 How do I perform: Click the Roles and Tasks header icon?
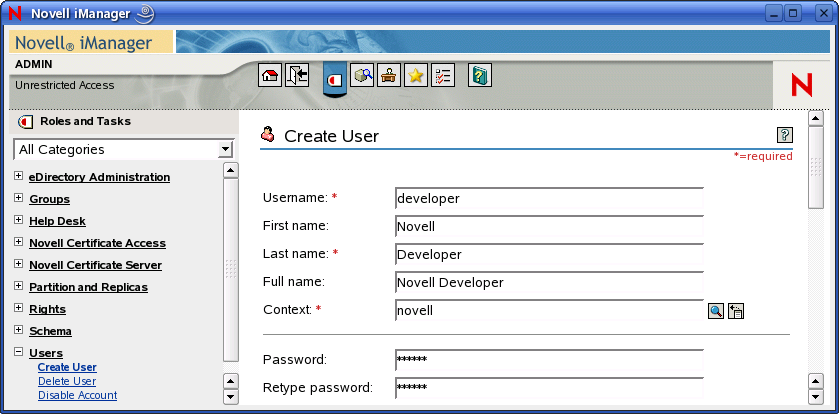[x=25, y=122]
